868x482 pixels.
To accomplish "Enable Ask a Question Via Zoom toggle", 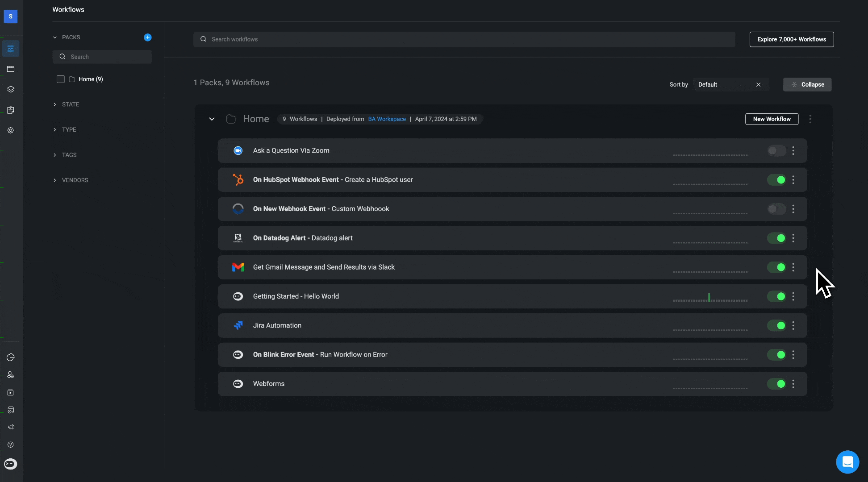I will point(776,151).
